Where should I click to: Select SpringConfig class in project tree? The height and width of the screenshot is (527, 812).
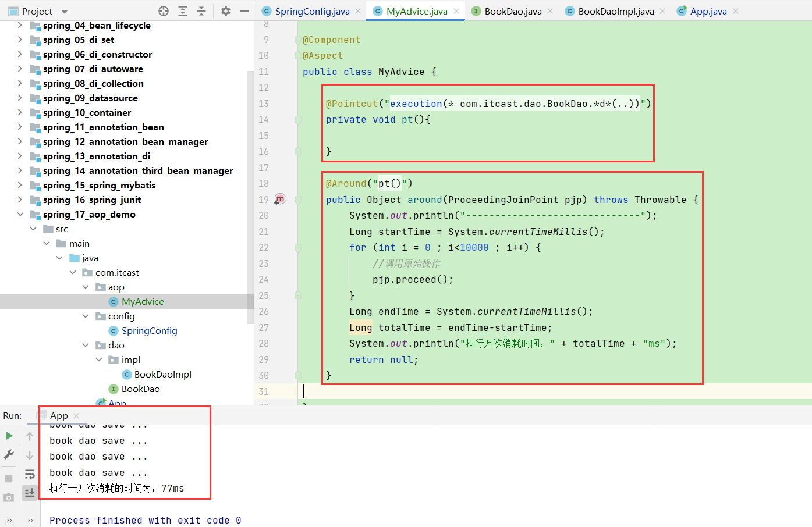[x=149, y=330]
